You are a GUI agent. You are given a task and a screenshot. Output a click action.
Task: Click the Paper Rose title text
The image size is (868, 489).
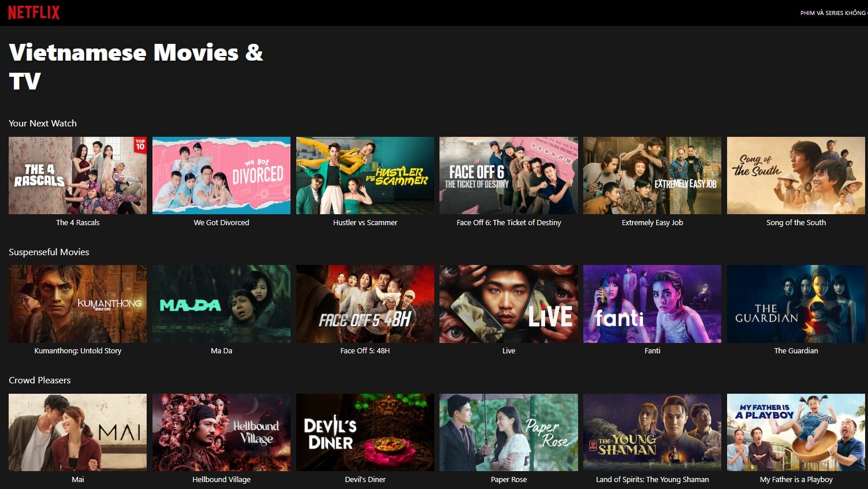[x=508, y=480]
